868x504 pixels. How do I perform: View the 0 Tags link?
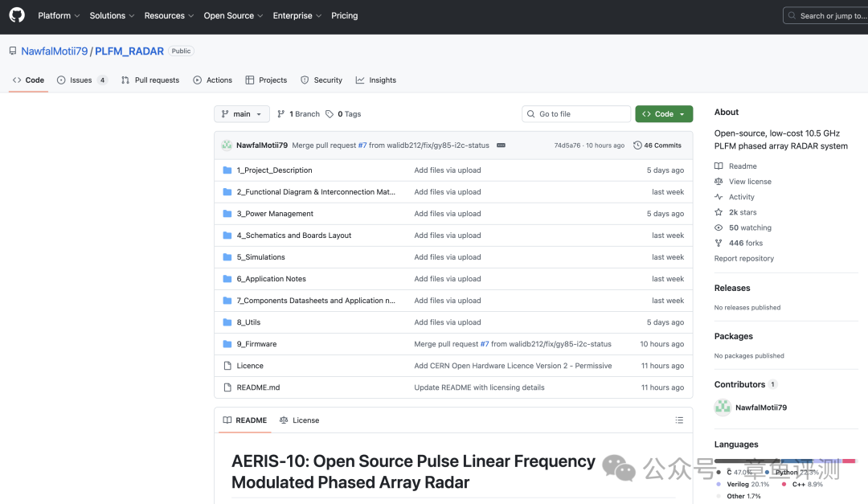point(343,113)
